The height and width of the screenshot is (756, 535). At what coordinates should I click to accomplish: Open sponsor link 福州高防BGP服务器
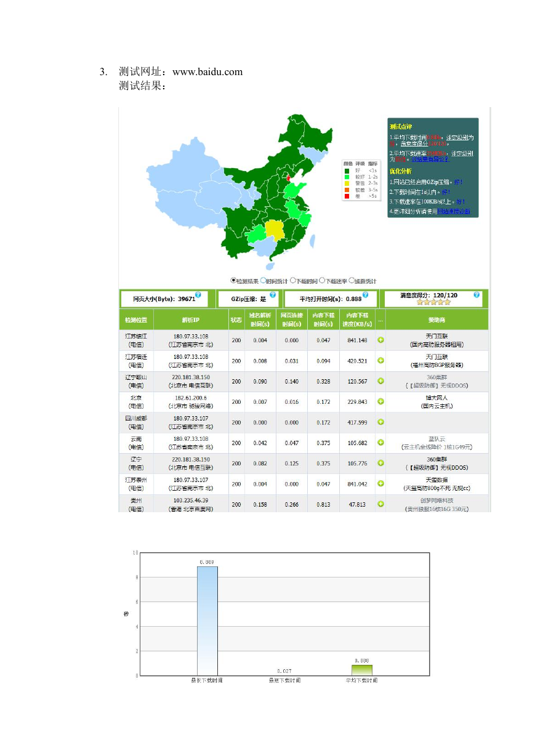437,365
